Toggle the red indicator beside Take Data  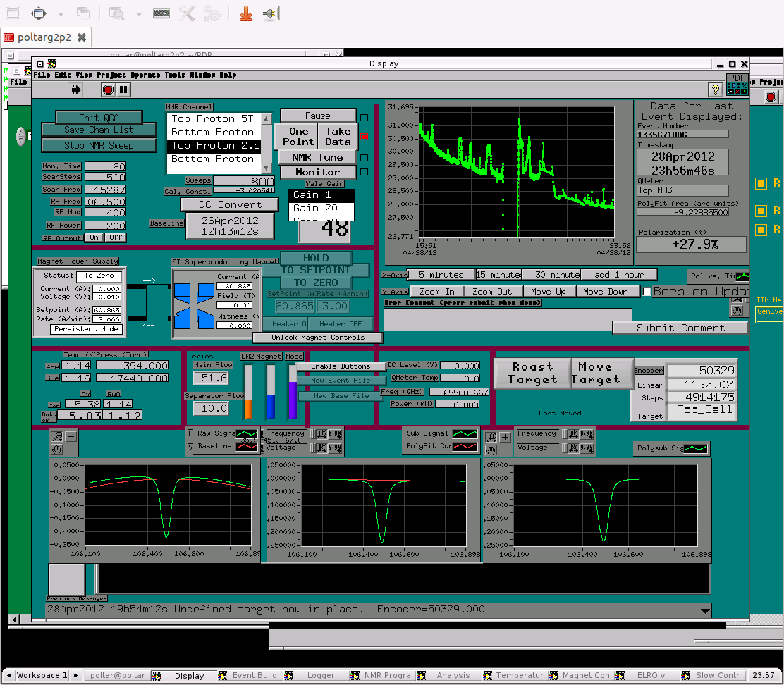tap(364, 137)
